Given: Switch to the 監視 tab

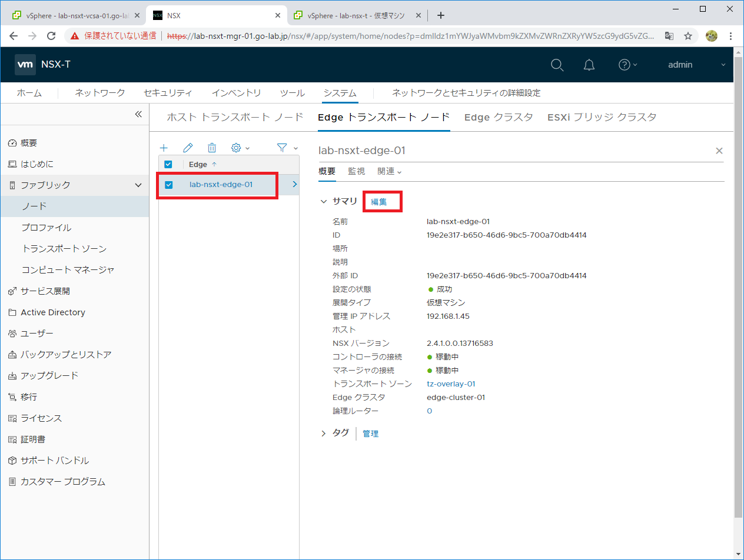Looking at the screenshot, I should point(356,171).
